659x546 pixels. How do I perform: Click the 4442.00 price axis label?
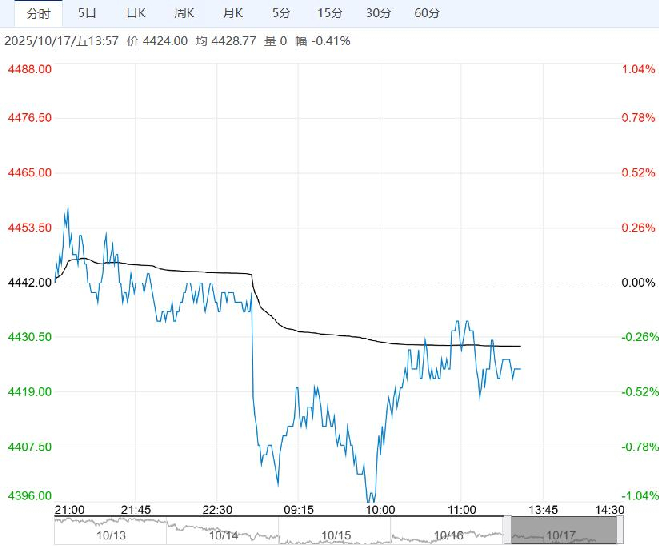tap(30, 282)
